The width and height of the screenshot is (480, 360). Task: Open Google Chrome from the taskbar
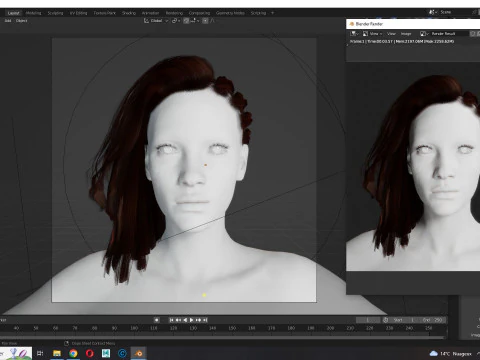click(73, 353)
